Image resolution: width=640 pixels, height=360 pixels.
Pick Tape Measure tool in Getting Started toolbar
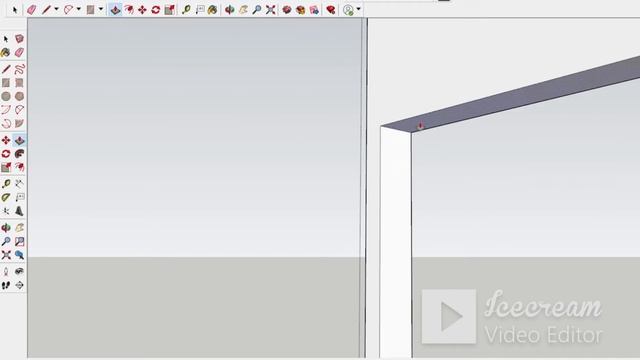[186, 9]
